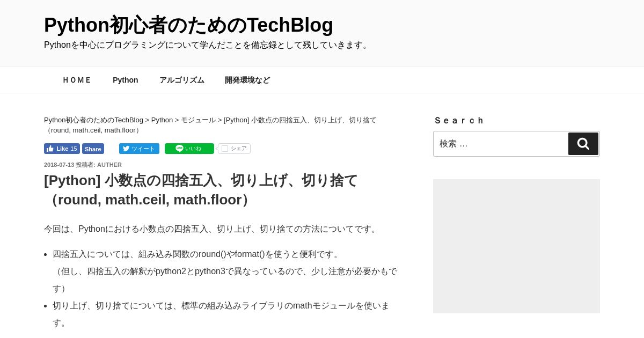Toggle the シェア checkbox button
644x338 pixels.
(234, 149)
